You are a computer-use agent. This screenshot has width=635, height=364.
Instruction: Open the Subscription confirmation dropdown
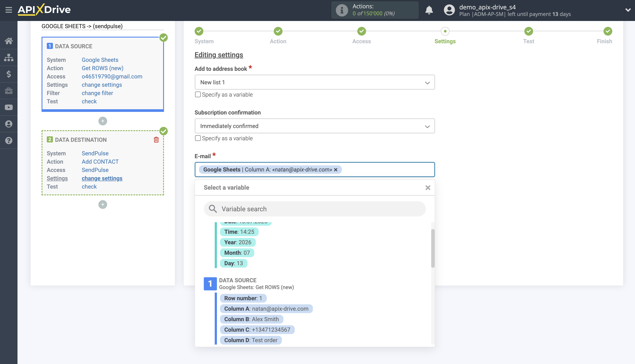coord(314,126)
